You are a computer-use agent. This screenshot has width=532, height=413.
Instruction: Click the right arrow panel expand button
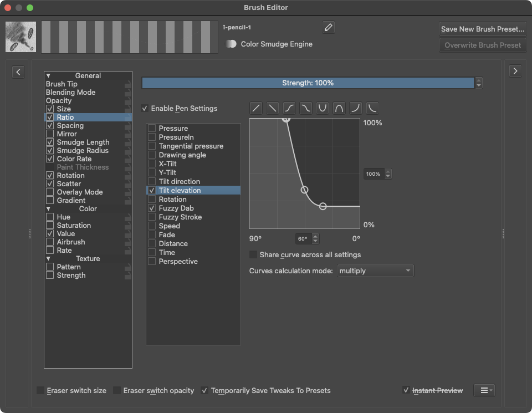pos(515,71)
